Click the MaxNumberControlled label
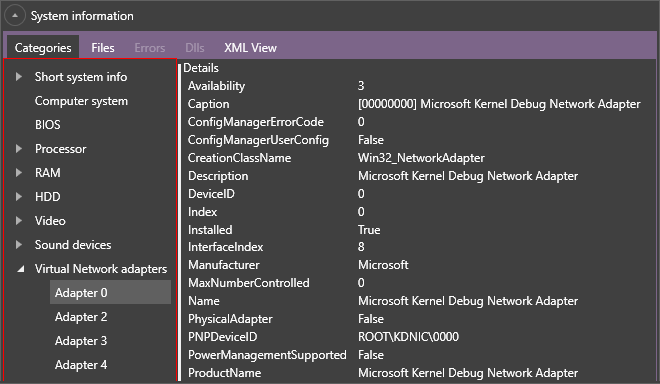This screenshot has width=660, height=384. tap(249, 283)
